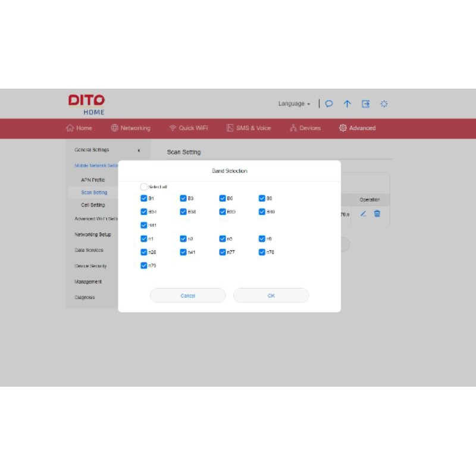Open the Advanced settings tab
The height and width of the screenshot is (476, 476).
(357, 128)
